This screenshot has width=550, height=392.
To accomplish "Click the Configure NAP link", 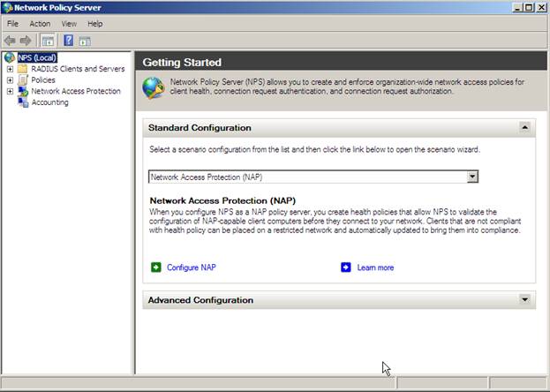I will [191, 268].
